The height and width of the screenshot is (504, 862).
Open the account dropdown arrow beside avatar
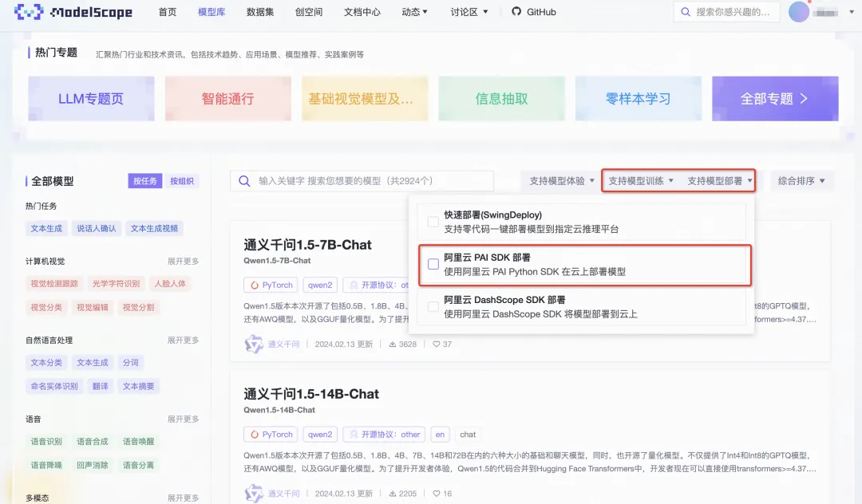[x=852, y=11]
